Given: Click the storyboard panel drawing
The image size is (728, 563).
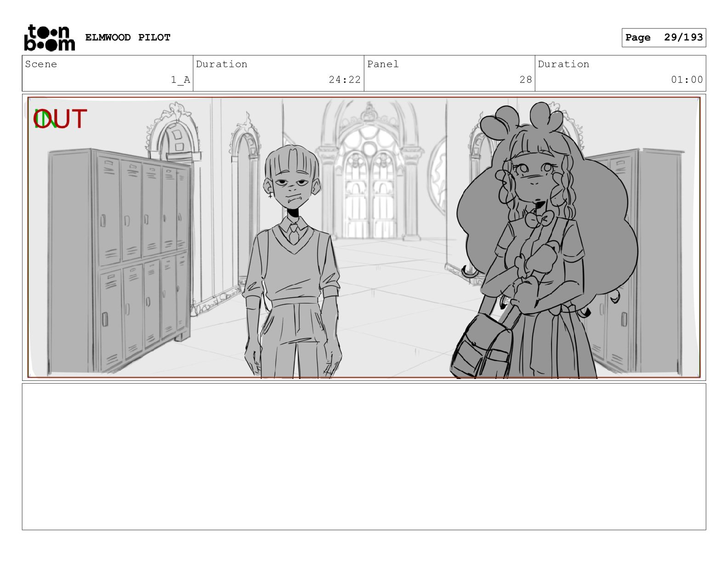Looking at the screenshot, I should click(x=364, y=237).
